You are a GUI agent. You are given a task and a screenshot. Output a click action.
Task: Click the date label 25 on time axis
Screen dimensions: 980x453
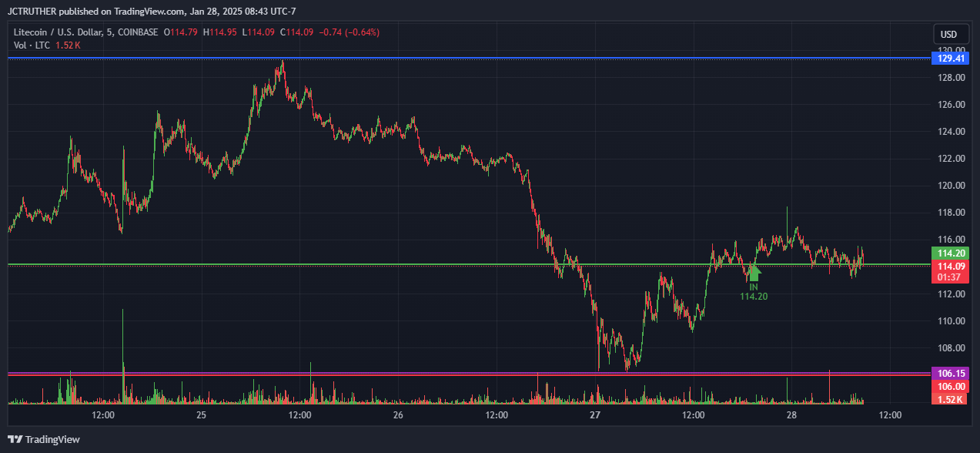[201, 415]
